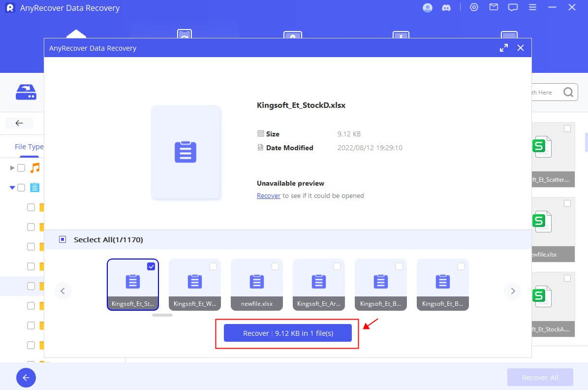Click the Recover link under Unavailable preview

click(x=268, y=195)
